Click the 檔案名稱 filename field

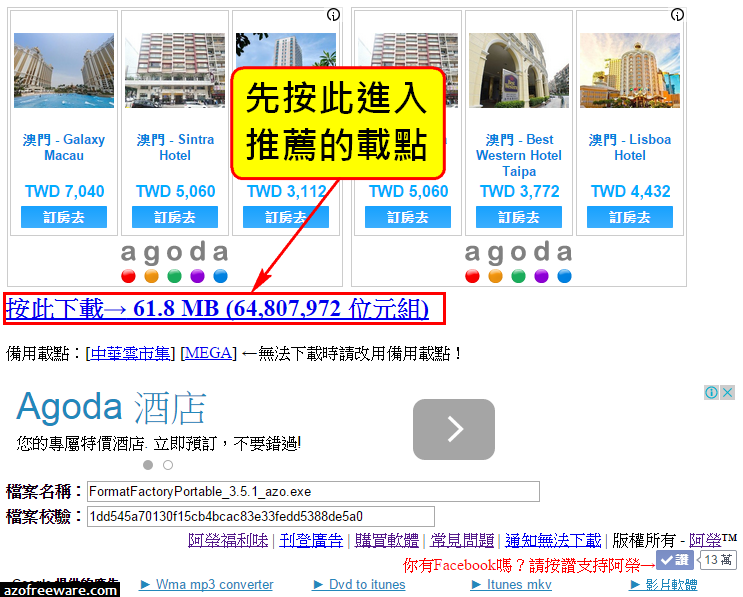[313, 491]
